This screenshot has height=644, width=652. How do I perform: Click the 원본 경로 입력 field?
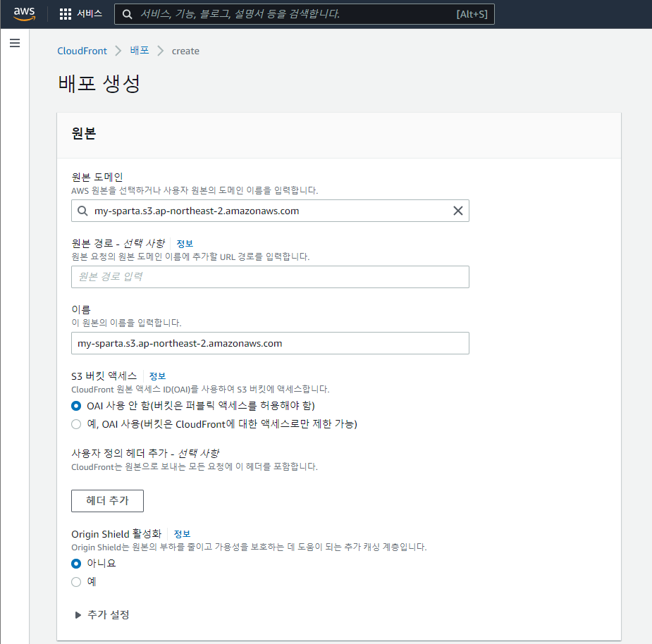click(270, 277)
